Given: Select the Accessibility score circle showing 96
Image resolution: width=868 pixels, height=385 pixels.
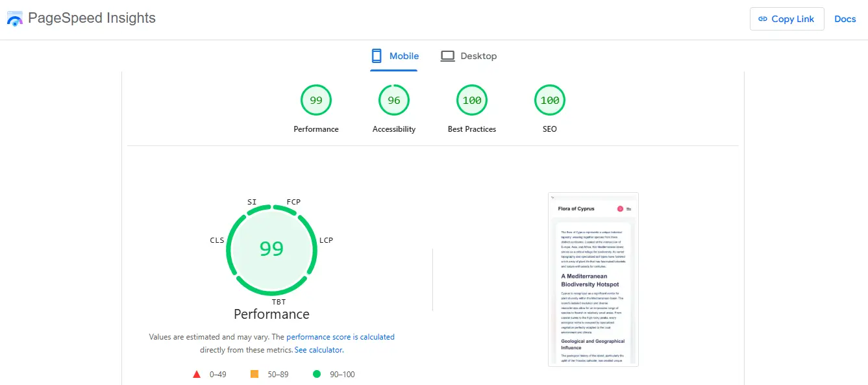Looking at the screenshot, I should (394, 101).
